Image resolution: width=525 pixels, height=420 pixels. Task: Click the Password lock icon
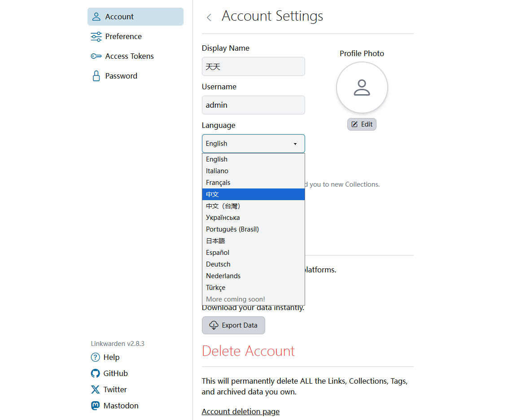click(96, 76)
